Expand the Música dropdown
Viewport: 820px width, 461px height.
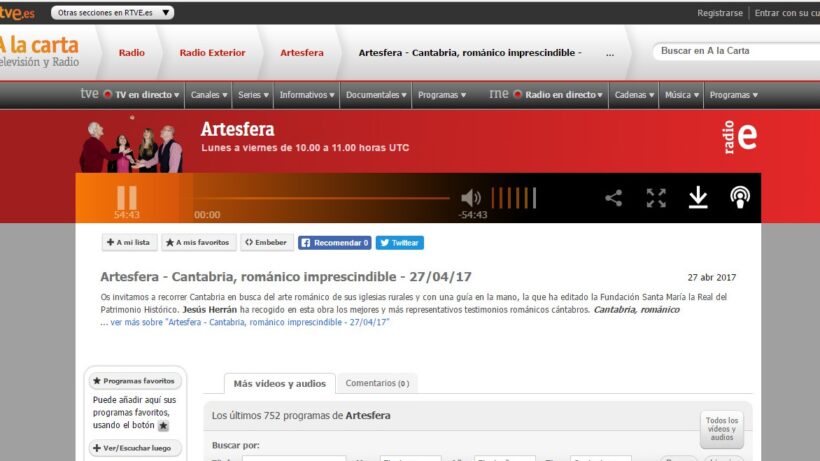pyautogui.click(x=682, y=95)
